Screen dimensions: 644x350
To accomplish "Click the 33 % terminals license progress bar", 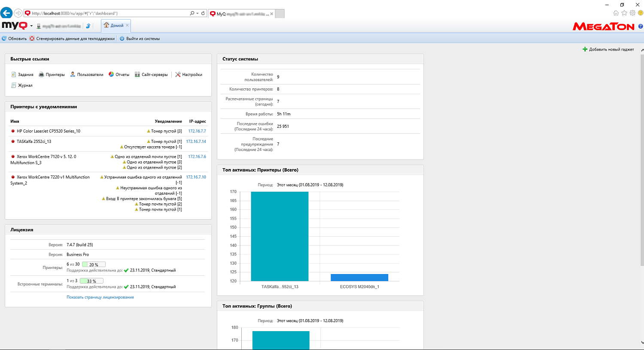I will point(91,281).
